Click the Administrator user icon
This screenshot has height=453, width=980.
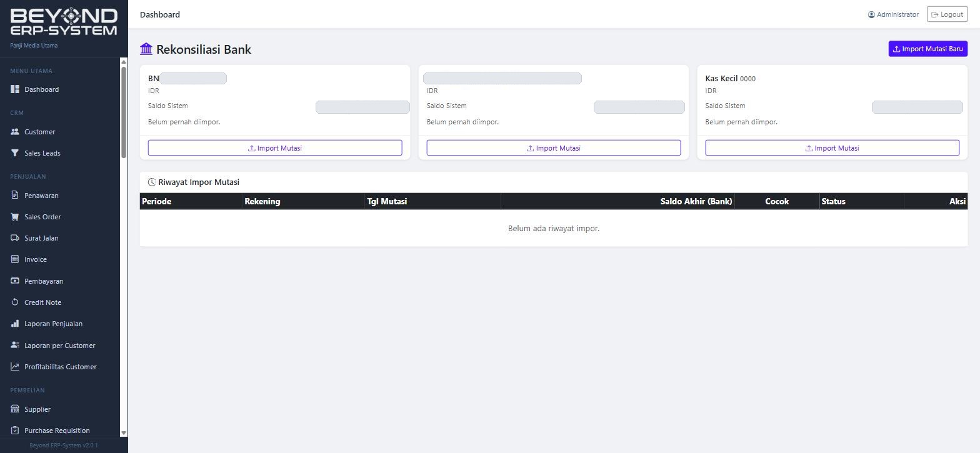coord(871,14)
